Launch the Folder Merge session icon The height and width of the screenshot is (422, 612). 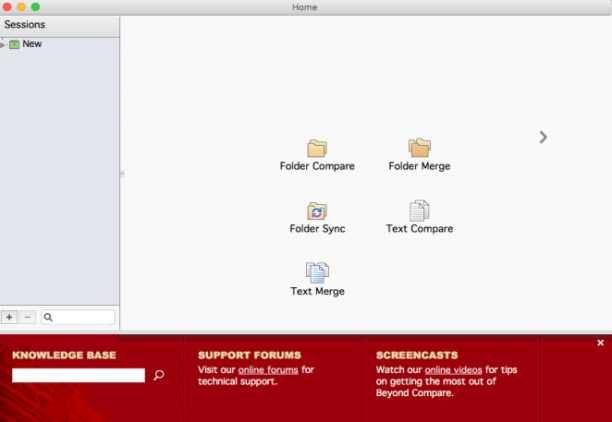[419, 148]
